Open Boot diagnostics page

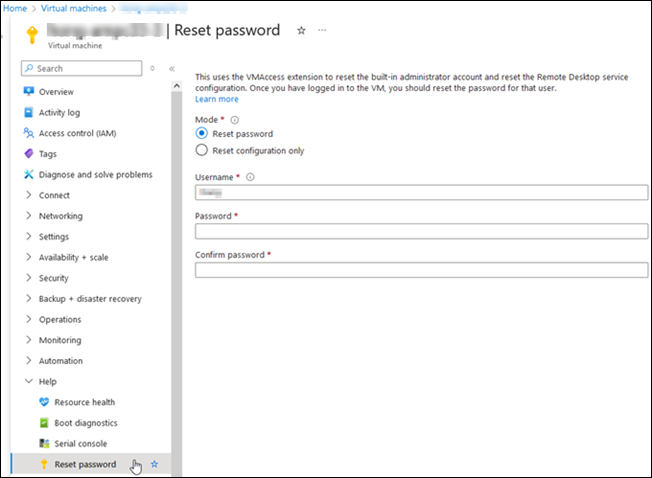(86, 423)
